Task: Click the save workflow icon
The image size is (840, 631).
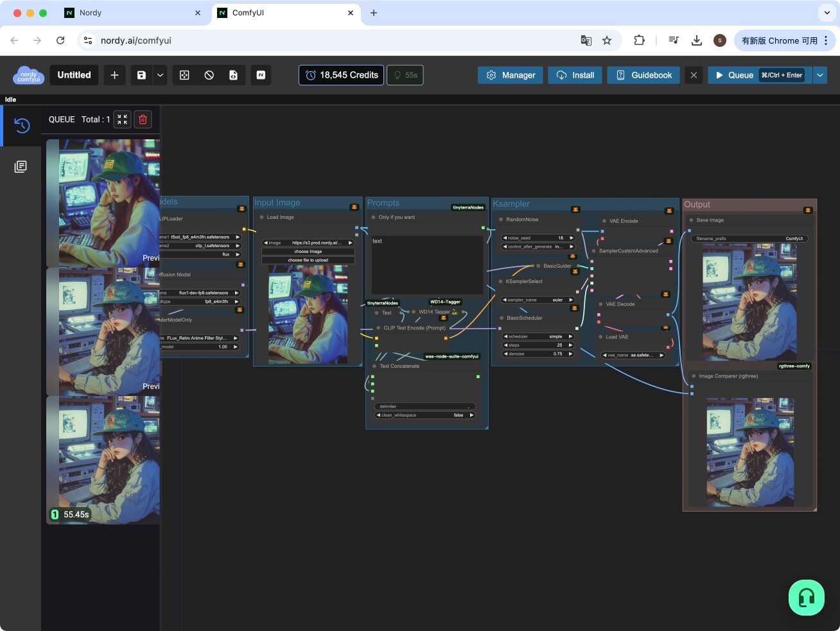Action: tap(141, 75)
